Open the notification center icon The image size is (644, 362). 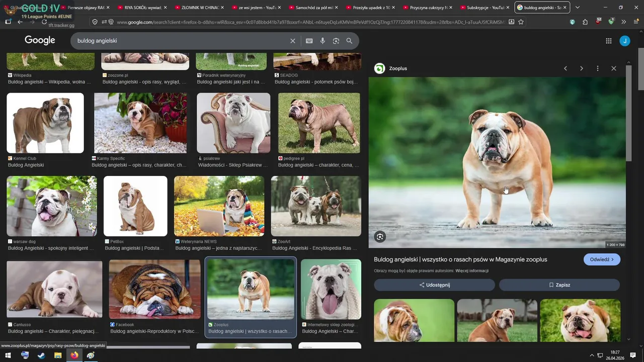pyautogui.click(x=632, y=355)
